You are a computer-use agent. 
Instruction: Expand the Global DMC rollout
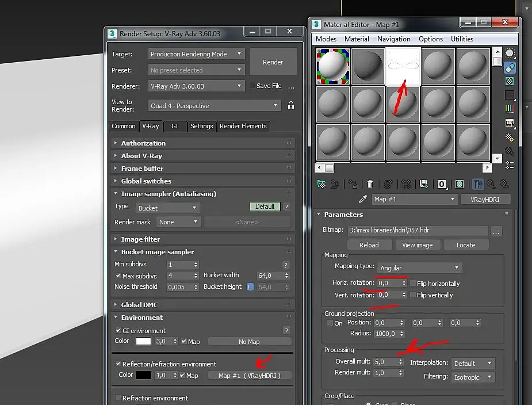coord(202,304)
